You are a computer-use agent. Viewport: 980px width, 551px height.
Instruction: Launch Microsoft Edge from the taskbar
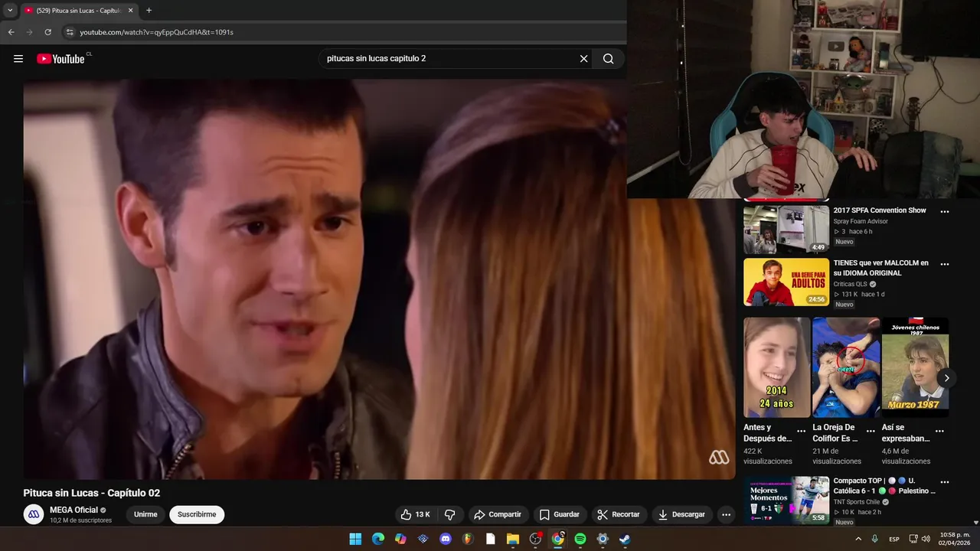[378, 539]
